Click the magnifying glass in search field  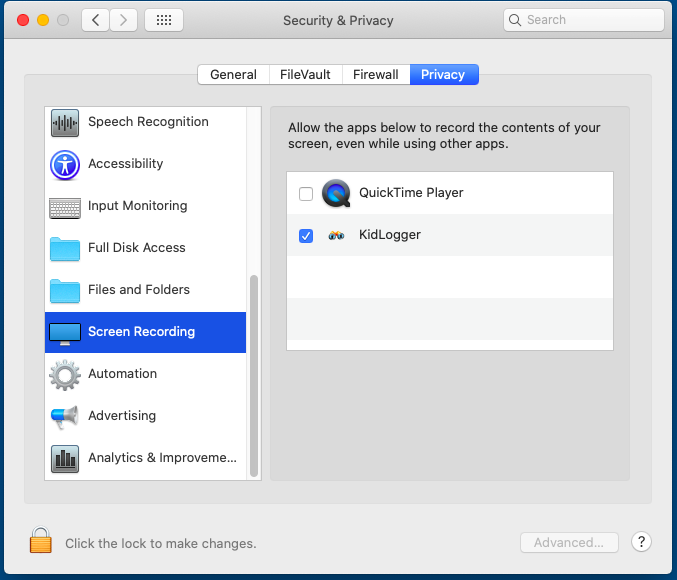click(515, 20)
